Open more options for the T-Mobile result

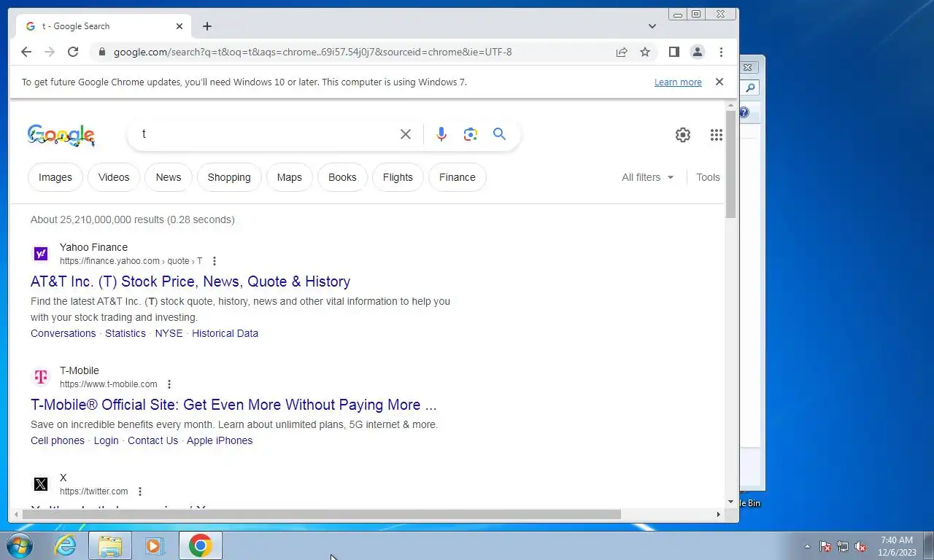click(169, 384)
